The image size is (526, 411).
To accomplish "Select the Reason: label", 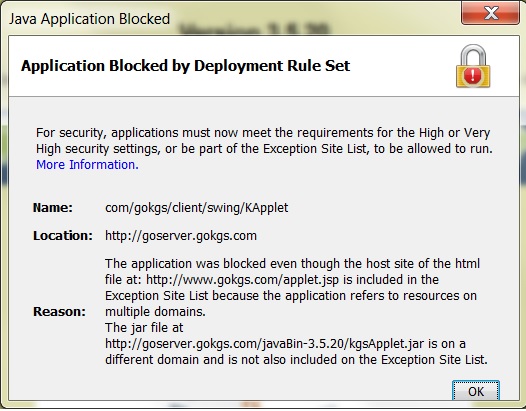I will click(x=59, y=312).
